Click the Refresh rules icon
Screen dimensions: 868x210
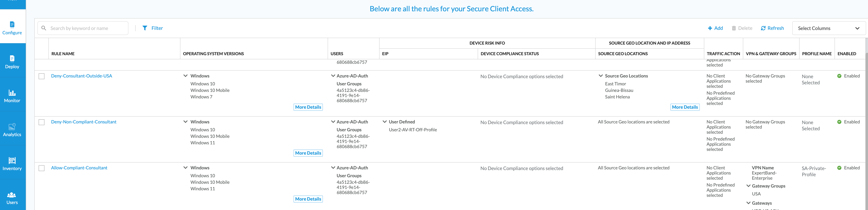coord(763,28)
